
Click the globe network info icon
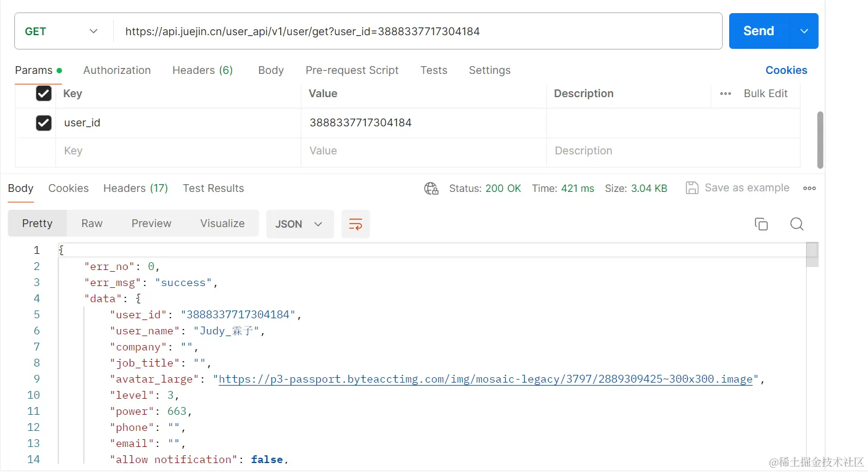click(x=431, y=188)
